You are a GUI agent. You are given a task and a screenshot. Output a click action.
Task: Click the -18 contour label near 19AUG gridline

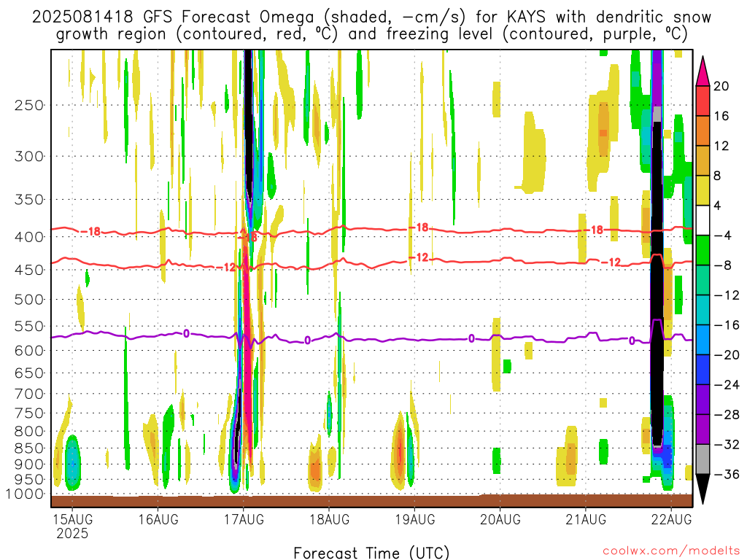tap(419, 227)
